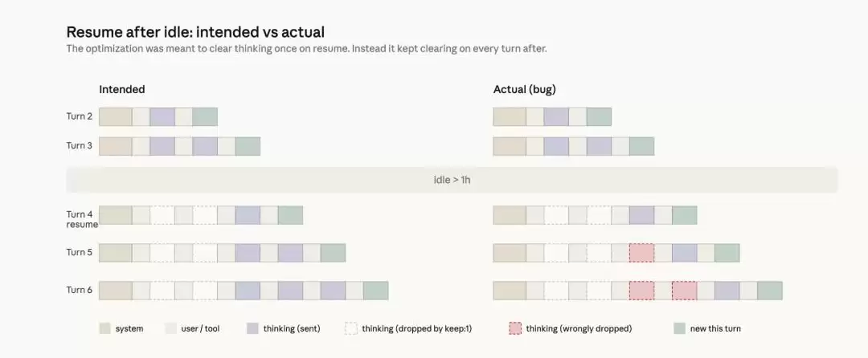Click the thinking (sent) legend swatch
868x358 pixels.
click(252, 328)
